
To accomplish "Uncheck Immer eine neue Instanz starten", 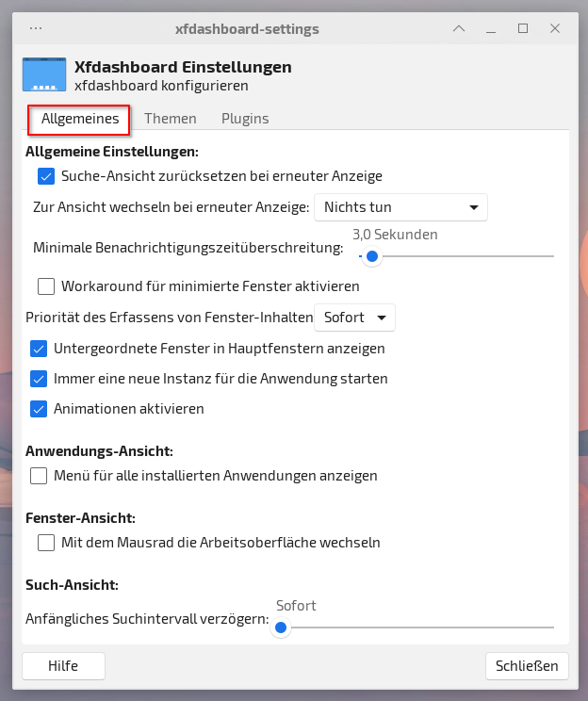I will [39, 379].
